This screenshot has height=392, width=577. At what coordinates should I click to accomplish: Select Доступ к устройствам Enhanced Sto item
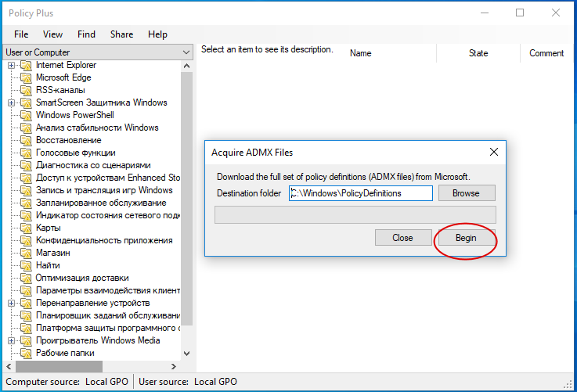tap(108, 178)
